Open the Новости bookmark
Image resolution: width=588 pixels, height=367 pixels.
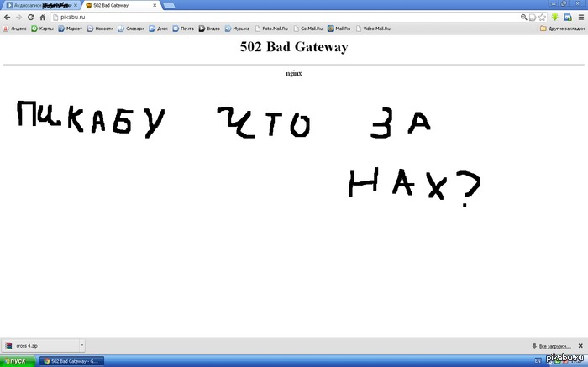pos(101,28)
